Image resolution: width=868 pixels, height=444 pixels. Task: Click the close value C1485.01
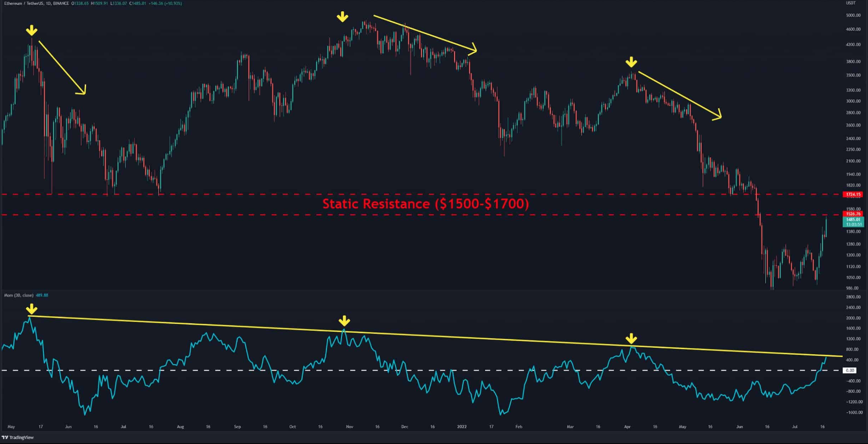[138, 3]
